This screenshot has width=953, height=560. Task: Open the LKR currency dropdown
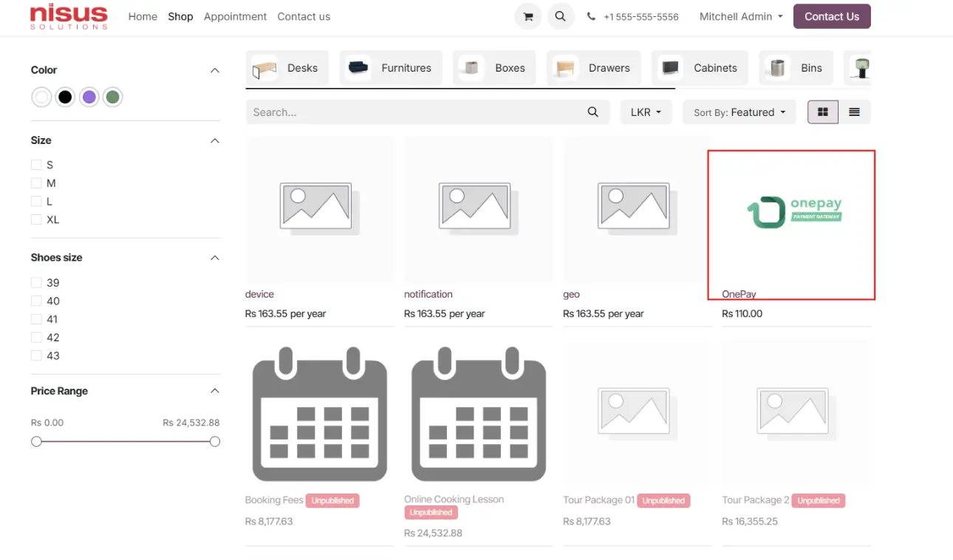click(646, 112)
